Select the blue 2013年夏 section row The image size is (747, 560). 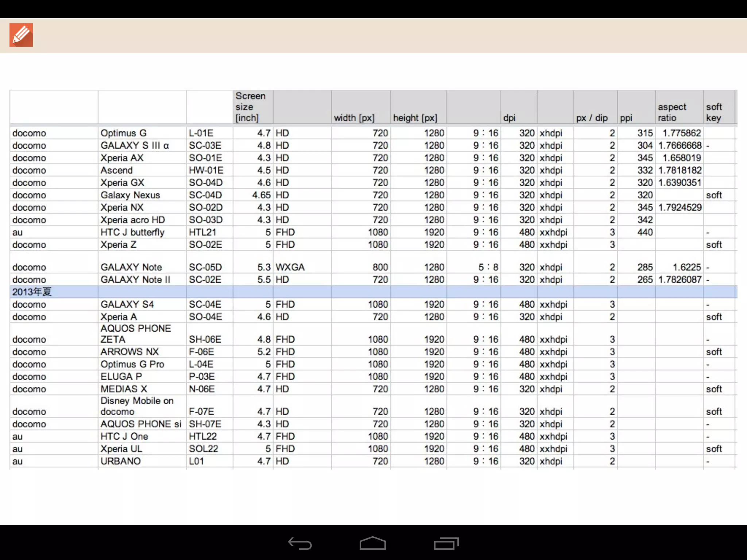[x=32, y=292]
